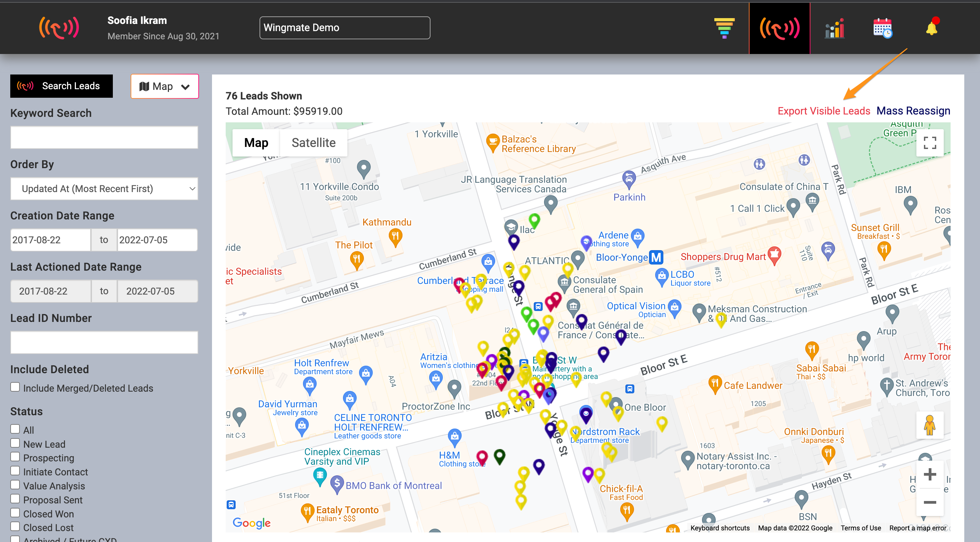Open the leads radar icon in top navigation
The width and height of the screenshot is (980, 542).
[779, 28]
